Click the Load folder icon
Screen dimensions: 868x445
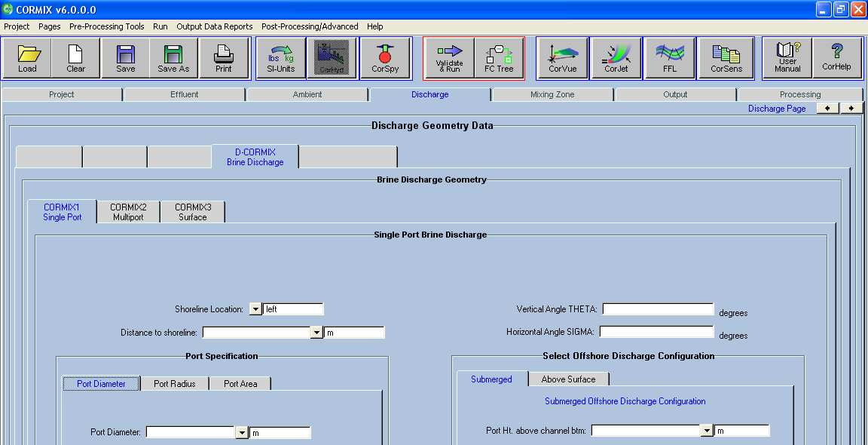point(27,58)
